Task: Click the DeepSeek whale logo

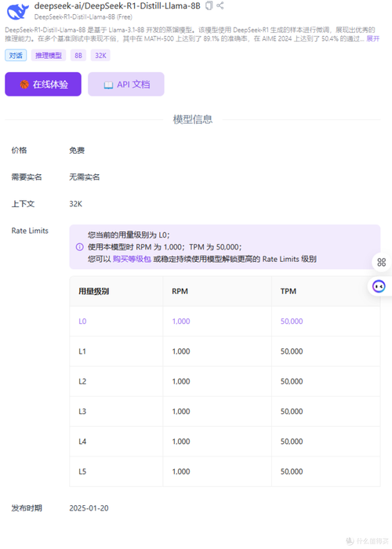Action: click(x=17, y=11)
